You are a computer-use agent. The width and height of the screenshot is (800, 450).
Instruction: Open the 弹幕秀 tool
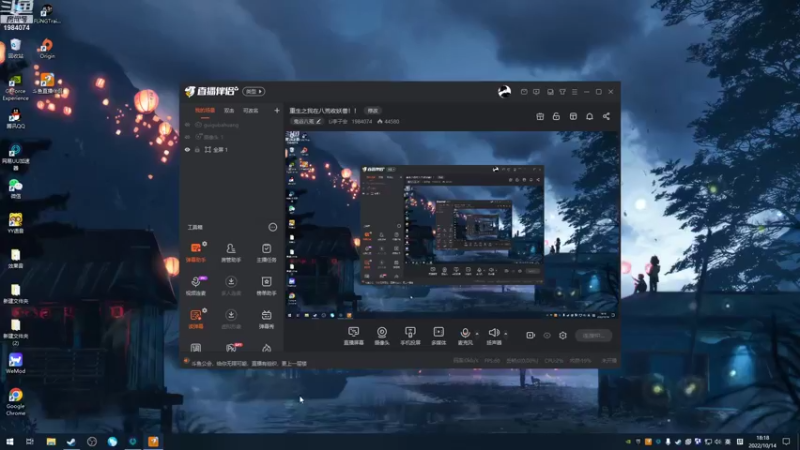click(x=266, y=318)
